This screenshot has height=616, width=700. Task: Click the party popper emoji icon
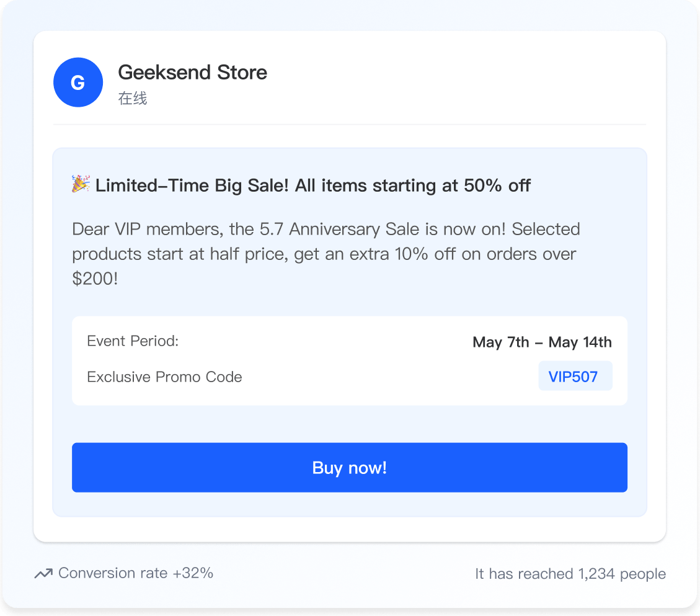(x=81, y=184)
